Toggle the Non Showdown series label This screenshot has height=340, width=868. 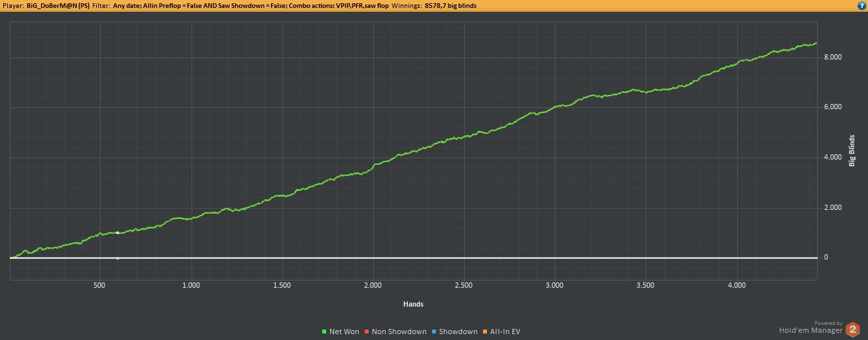pos(399,332)
